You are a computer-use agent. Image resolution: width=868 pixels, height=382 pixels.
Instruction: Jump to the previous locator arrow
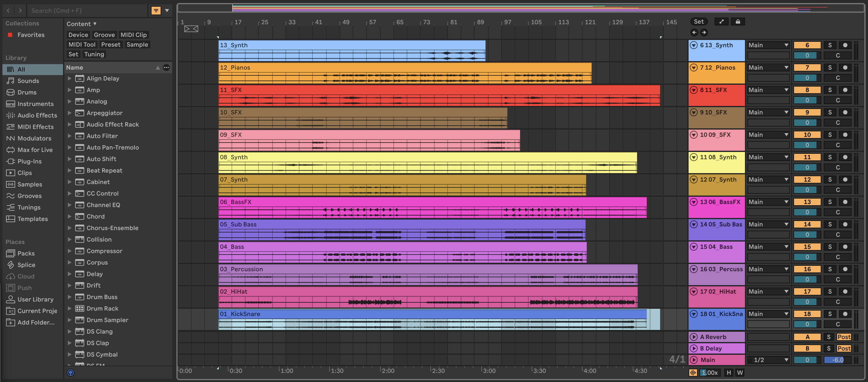click(x=694, y=32)
